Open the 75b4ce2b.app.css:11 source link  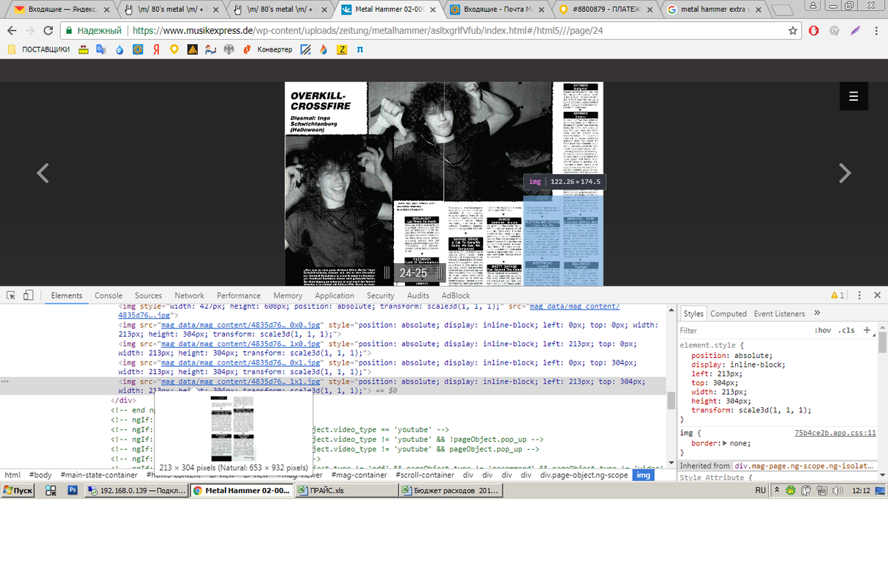coord(835,433)
